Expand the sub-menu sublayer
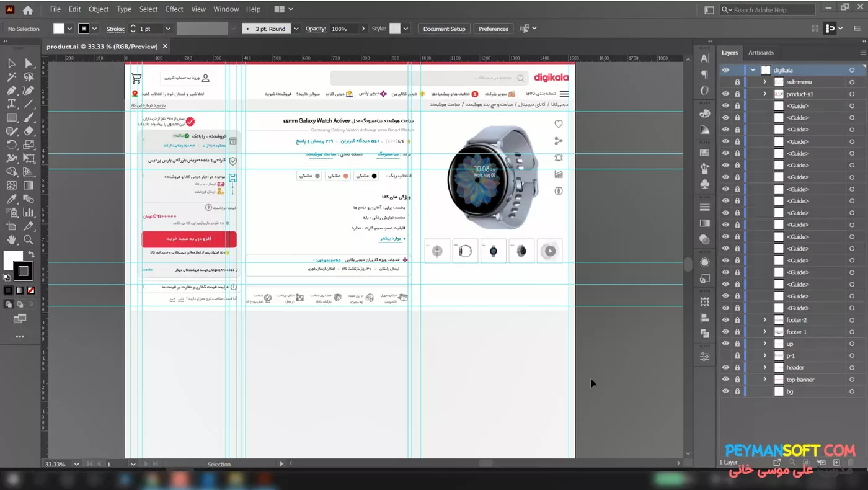The image size is (868, 490). pyautogui.click(x=764, y=82)
